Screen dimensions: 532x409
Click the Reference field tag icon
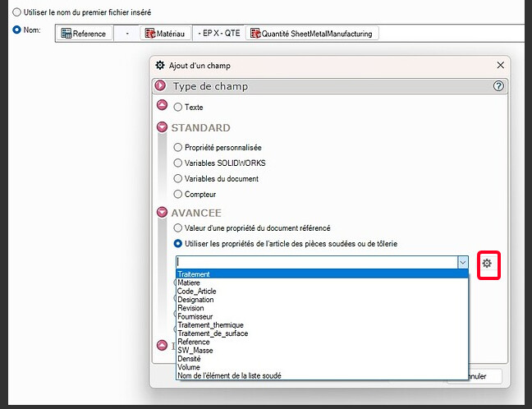(66, 34)
